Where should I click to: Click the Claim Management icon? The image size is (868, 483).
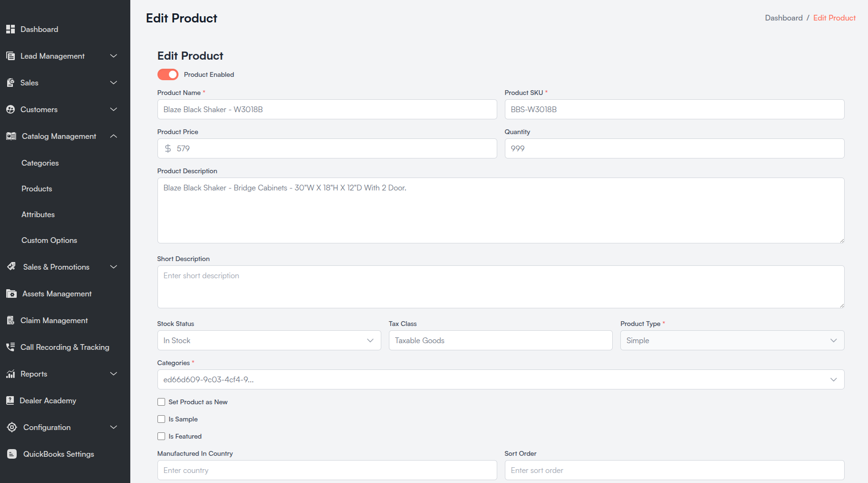[10, 320]
